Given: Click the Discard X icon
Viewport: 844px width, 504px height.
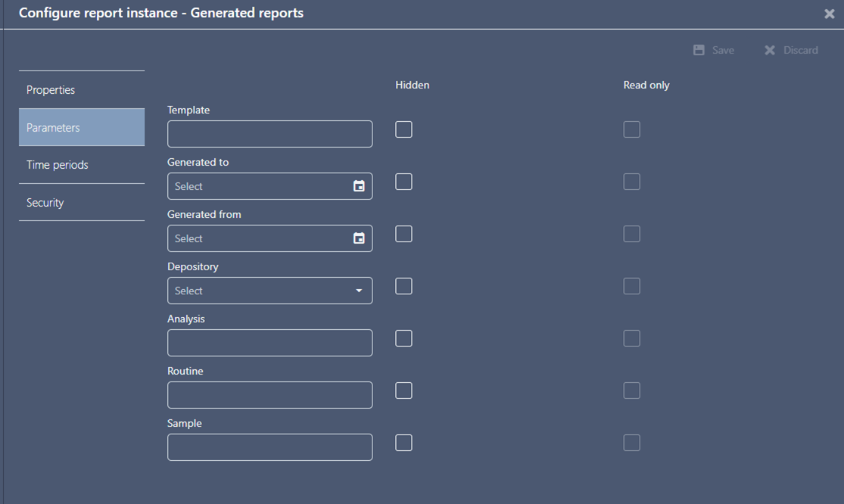Looking at the screenshot, I should pyautogui.click(x=770, y=50).
